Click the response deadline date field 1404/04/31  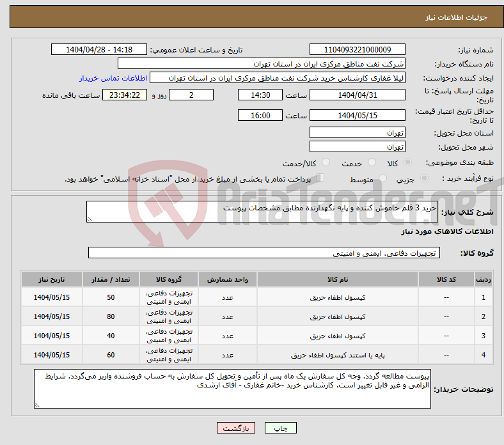point(358,95)
